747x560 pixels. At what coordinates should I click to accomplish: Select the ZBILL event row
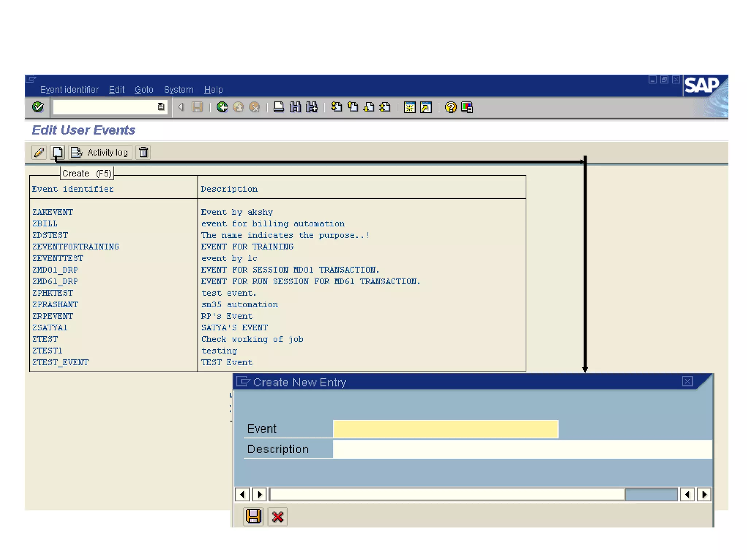coord(45,223)
